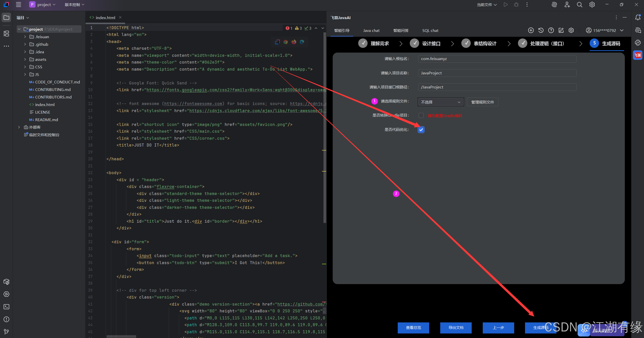Screen dimensions: 644x338
Task: Open LICENSE file in project tree
Action: (x=43, y=112)
